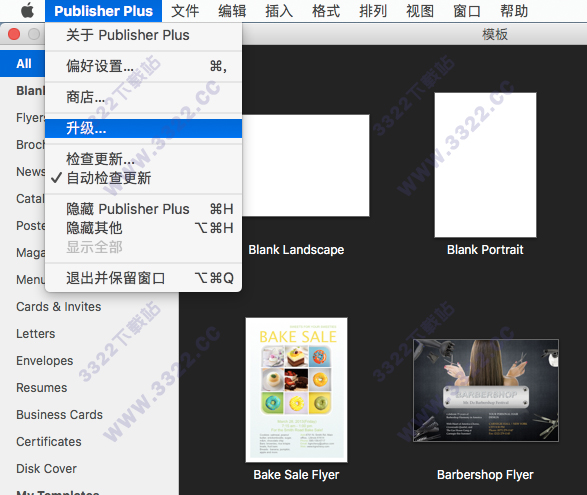This screenshot has width=587, height=495.
Task: Open 偏好设置… preferences
Action: pos(143,66)
